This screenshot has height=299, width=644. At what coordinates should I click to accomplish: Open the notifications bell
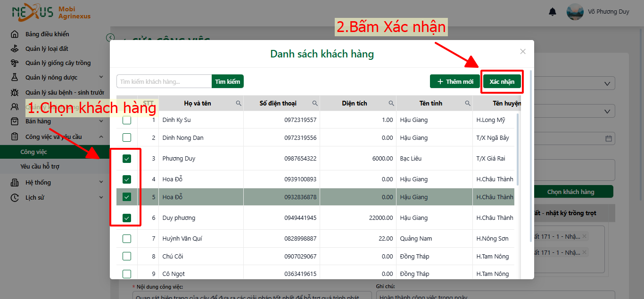tap(553, 12)
